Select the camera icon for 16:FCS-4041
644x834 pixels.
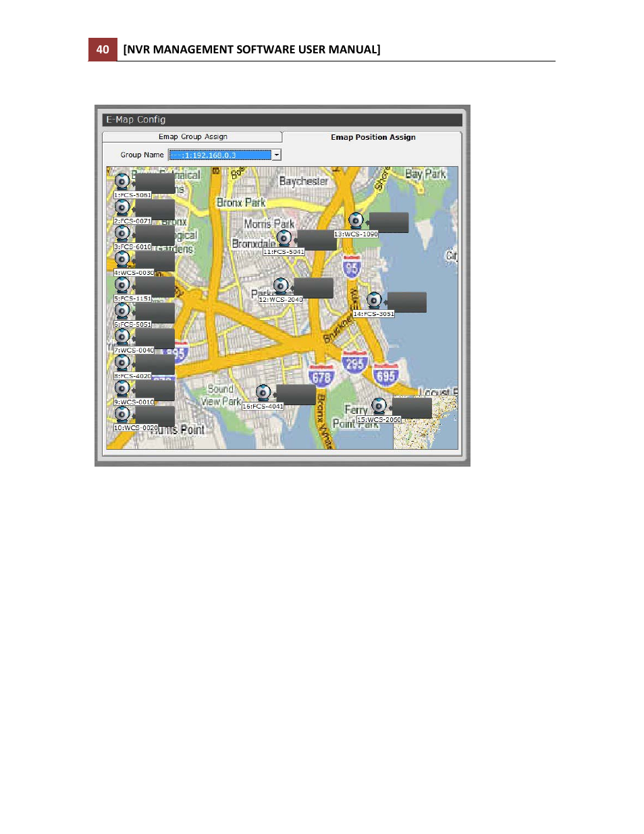tap(264, 393)
